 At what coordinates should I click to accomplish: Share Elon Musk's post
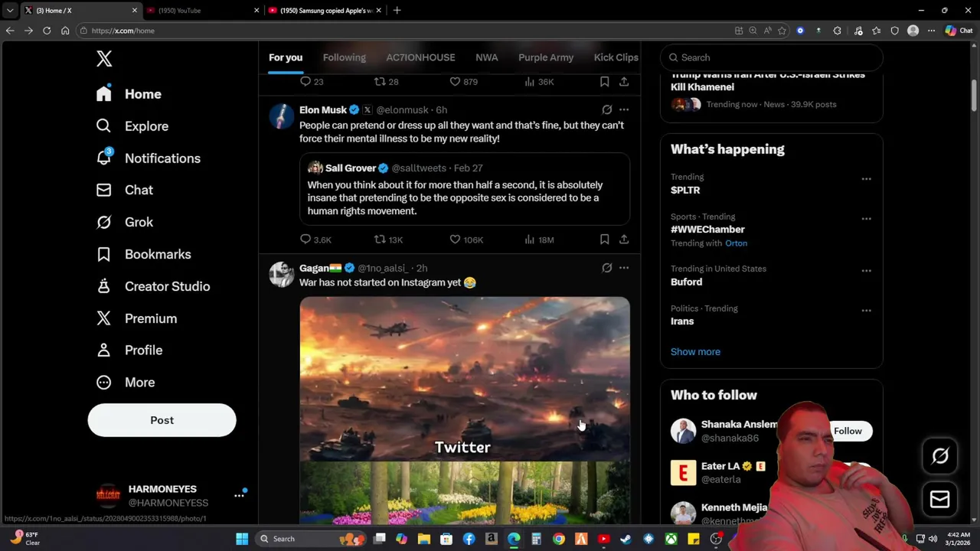coord(624,240)
